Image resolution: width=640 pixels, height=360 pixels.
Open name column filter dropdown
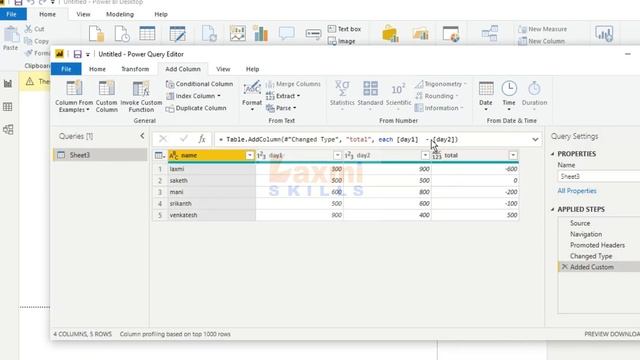click(x=249, y=156)
